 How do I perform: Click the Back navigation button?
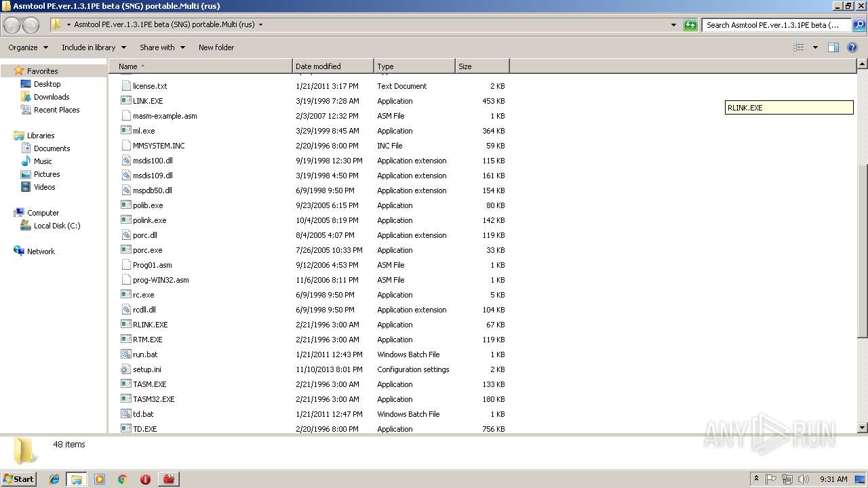12,25
